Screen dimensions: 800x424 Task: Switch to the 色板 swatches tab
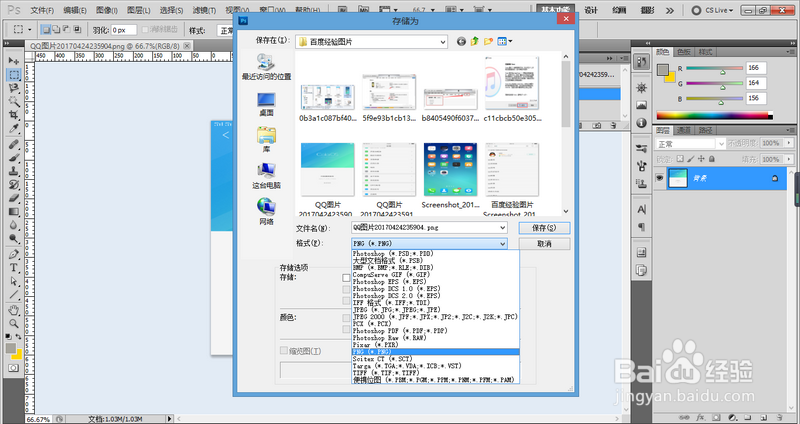[684, 52]
